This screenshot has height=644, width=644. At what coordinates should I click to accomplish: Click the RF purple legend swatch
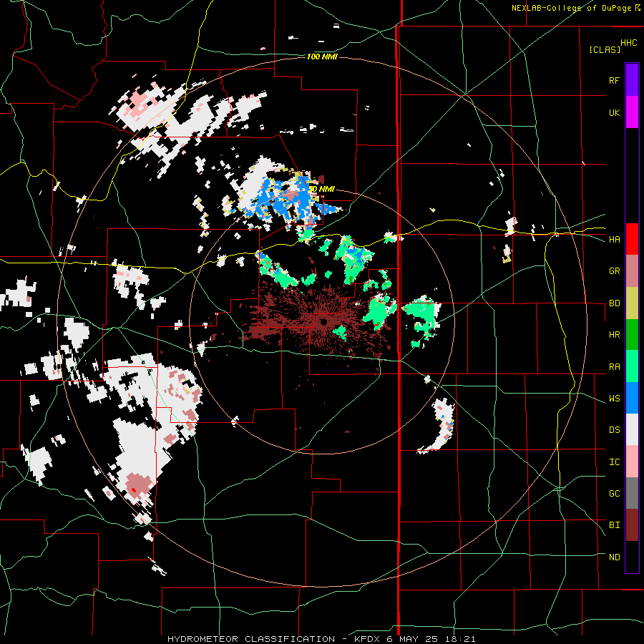632,80
